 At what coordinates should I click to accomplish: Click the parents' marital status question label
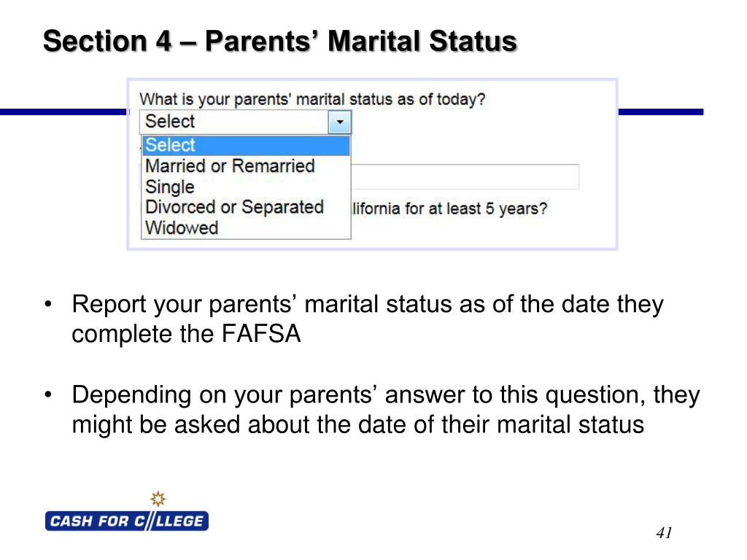pyautogui.click(x=312, y=99)
